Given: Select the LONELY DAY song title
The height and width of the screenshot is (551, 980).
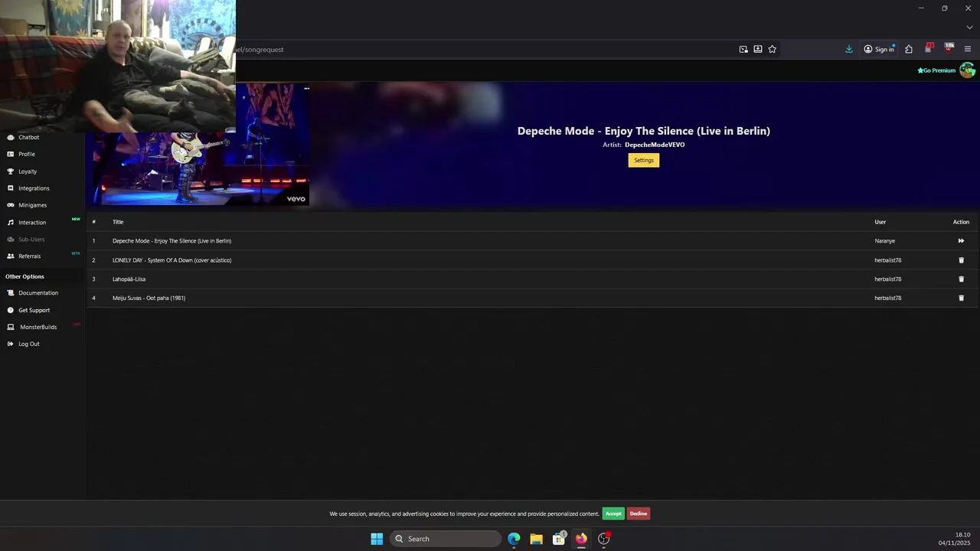Looking at the screenshot, I should (172, 260).
